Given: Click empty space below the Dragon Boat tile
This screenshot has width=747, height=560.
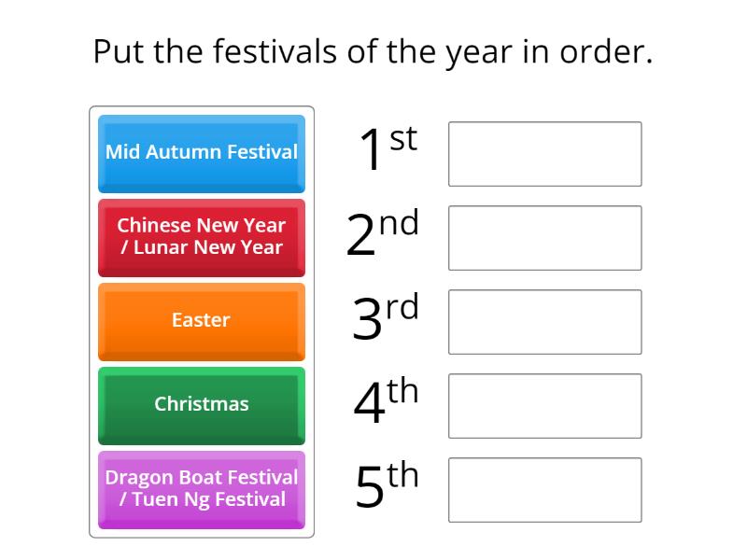Looking at the screenshot, I should [202, 533].
